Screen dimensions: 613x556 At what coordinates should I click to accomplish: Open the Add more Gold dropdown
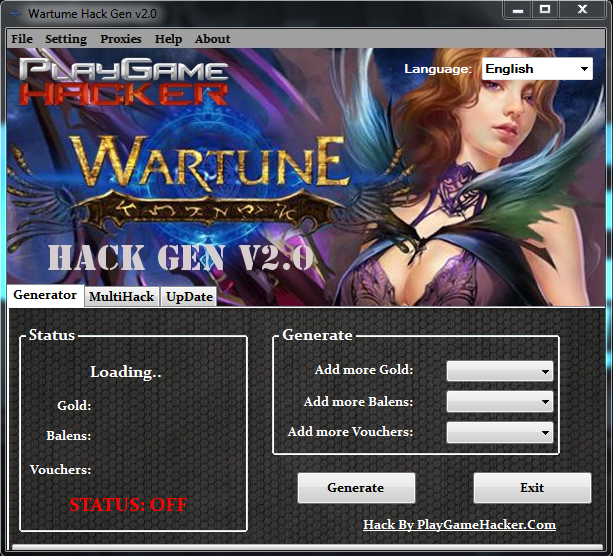click(500, 371)
